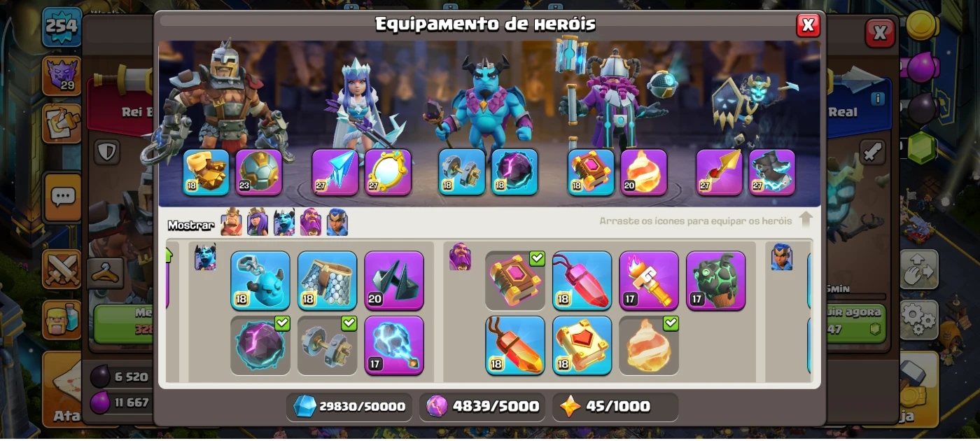The width and height of the screenshot is (980, 441).
Task: Show Grand Warden equipment via filter portrait
Action: (311, 223)
